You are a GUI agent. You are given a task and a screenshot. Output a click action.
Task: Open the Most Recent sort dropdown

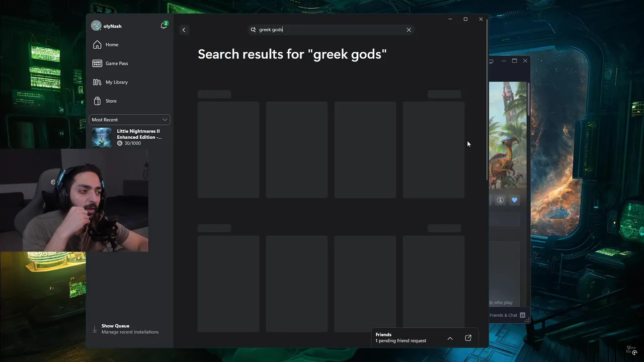tap(130, 120)
